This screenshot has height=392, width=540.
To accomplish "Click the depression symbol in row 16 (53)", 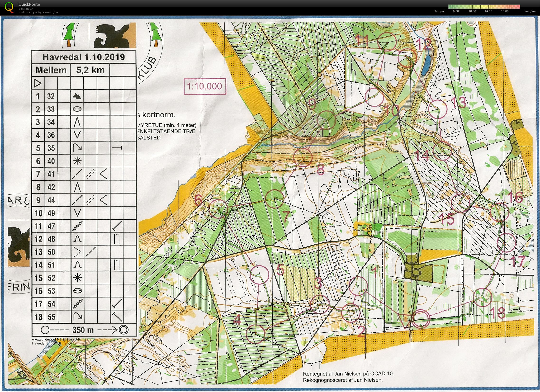I will click(77, 291).
